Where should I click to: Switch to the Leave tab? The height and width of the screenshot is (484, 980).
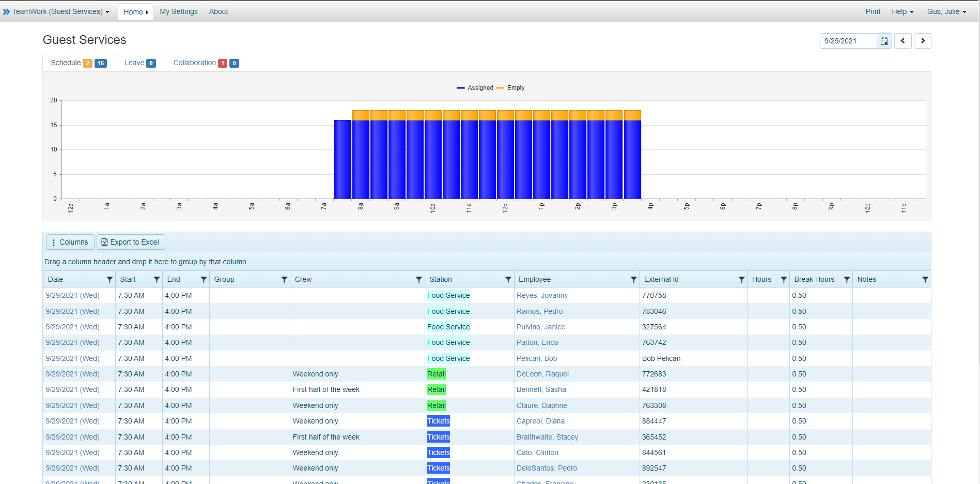point(133,62)
